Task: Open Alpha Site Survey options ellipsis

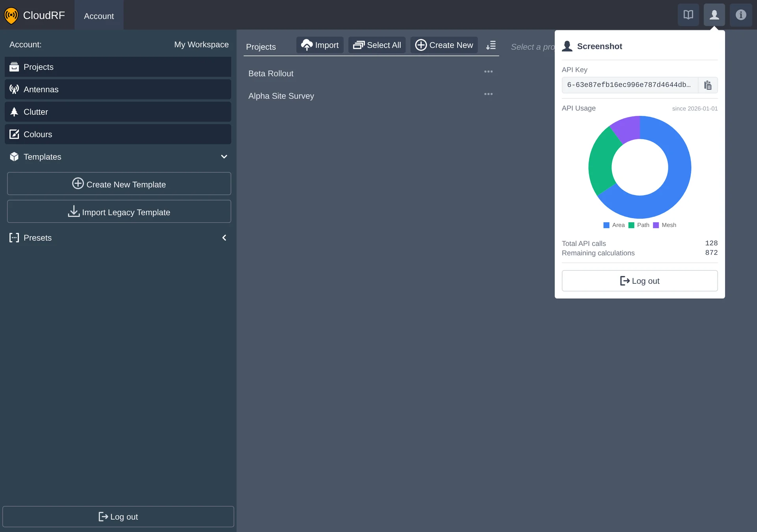Action: pyautogui.click(x=489, y=94)
